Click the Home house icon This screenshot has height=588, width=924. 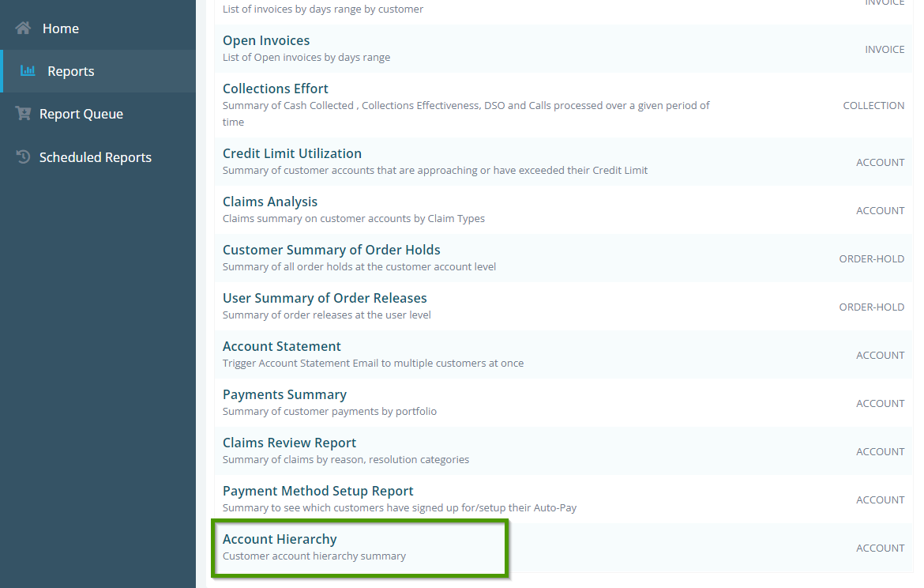23,28
